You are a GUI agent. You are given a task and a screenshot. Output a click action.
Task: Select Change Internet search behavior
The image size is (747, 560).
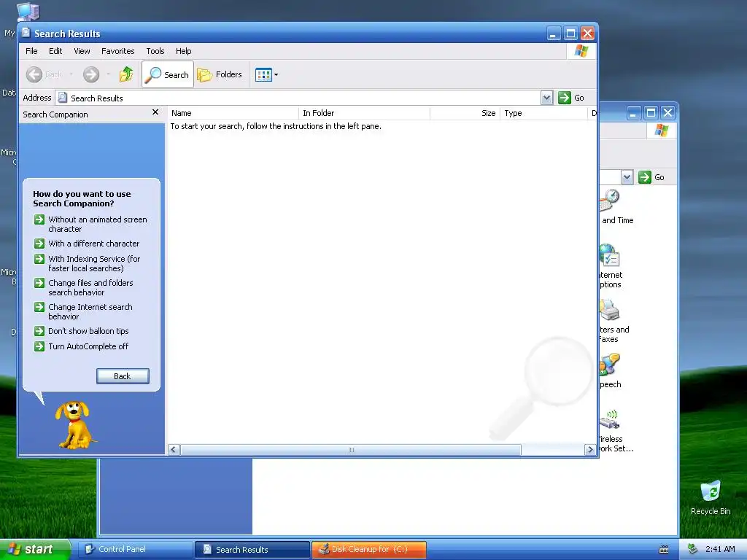tap(83, 311)
